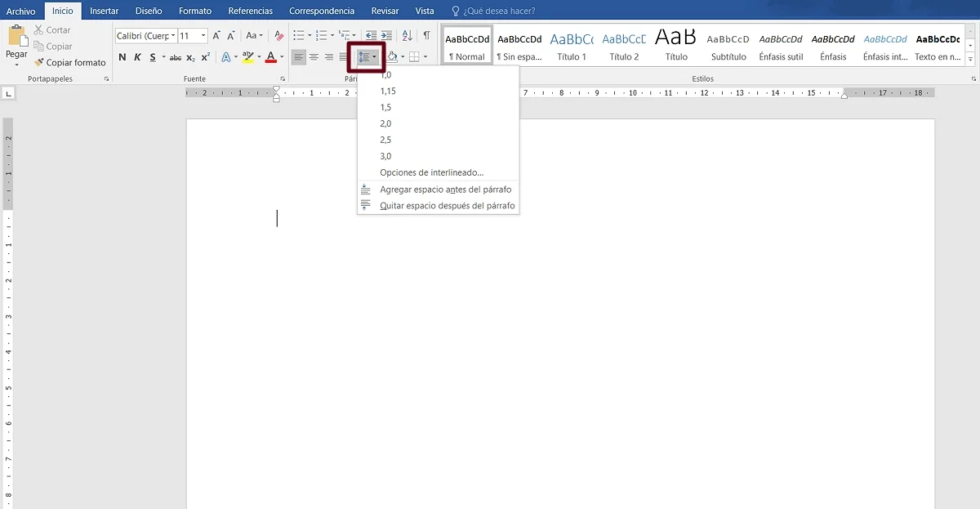Open the Calibri font name dropdown
This screenshot has width=980, height=509.
point(173,36)
